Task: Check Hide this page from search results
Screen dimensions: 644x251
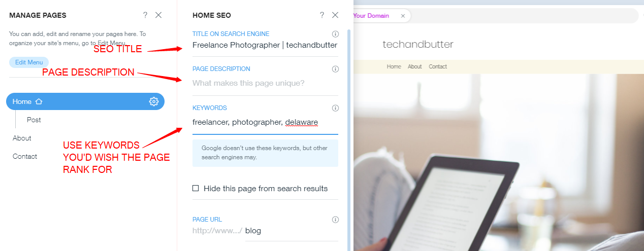Action: (x=196, y=188)
